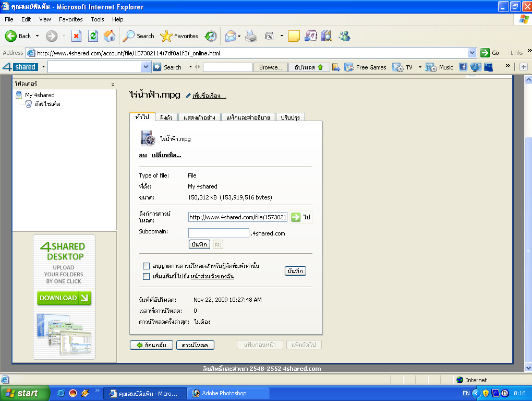Open dropdown arrow next to Edit icon

[282, 36]
